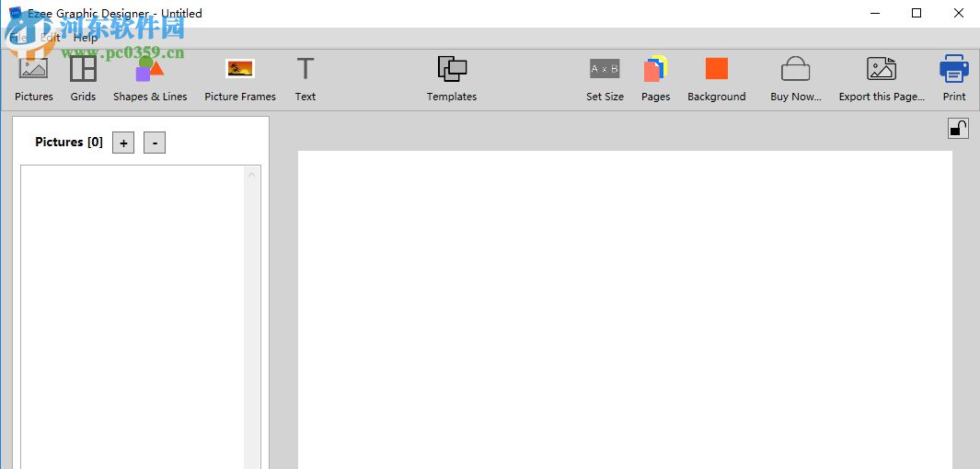Close the Ezee Graphic Designer window
980x469 pixels.
(959, 13)
